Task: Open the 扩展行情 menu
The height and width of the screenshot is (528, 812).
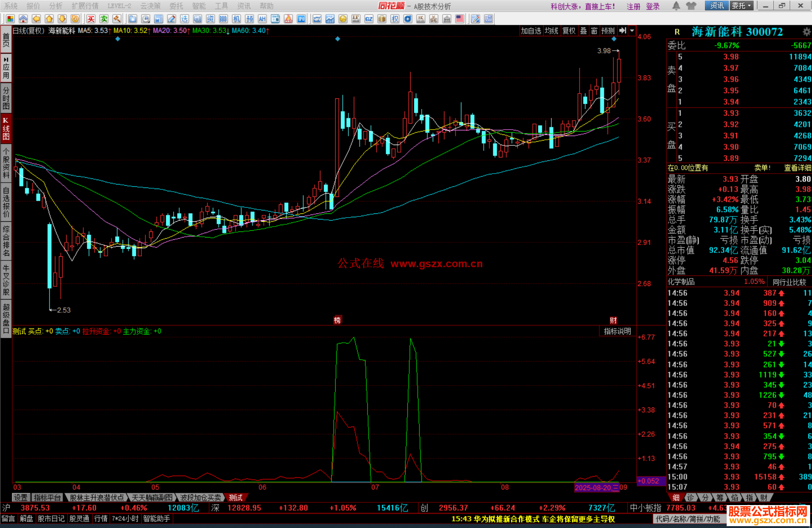Action: click(x=85, y=6)
